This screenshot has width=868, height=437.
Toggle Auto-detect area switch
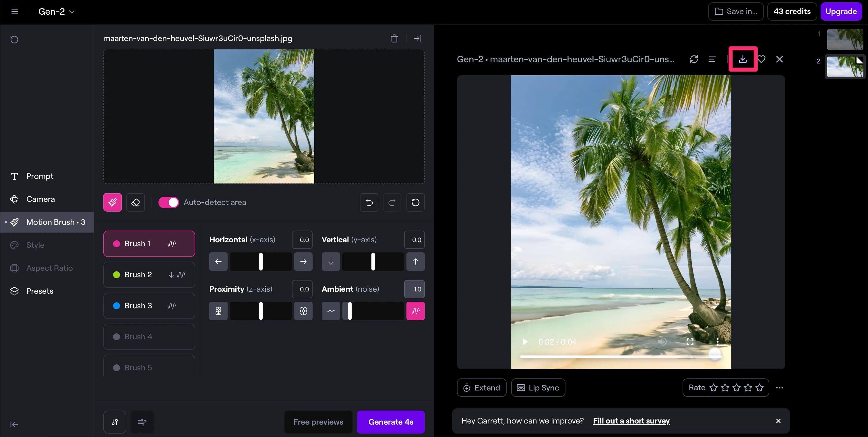pos(168,202)
